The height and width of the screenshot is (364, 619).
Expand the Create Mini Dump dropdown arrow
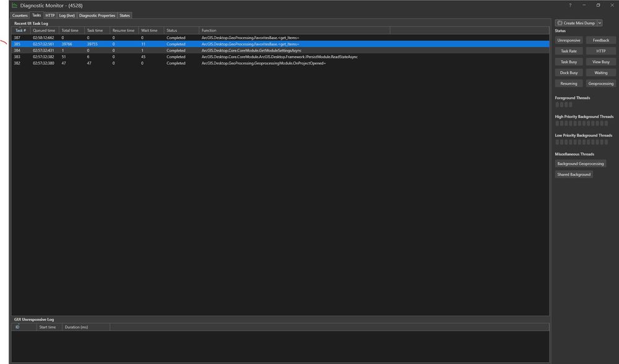coord(600,23)
